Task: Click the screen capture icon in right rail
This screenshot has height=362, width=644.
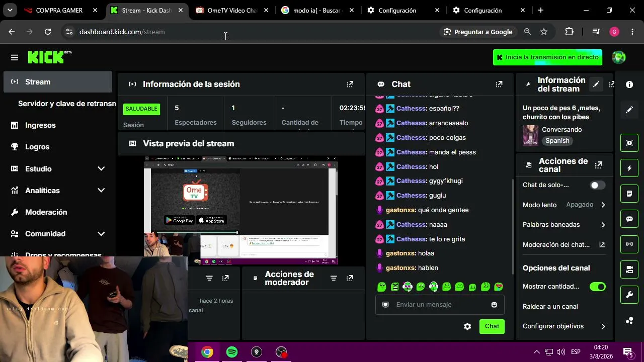Action: [x=629, y=143]
